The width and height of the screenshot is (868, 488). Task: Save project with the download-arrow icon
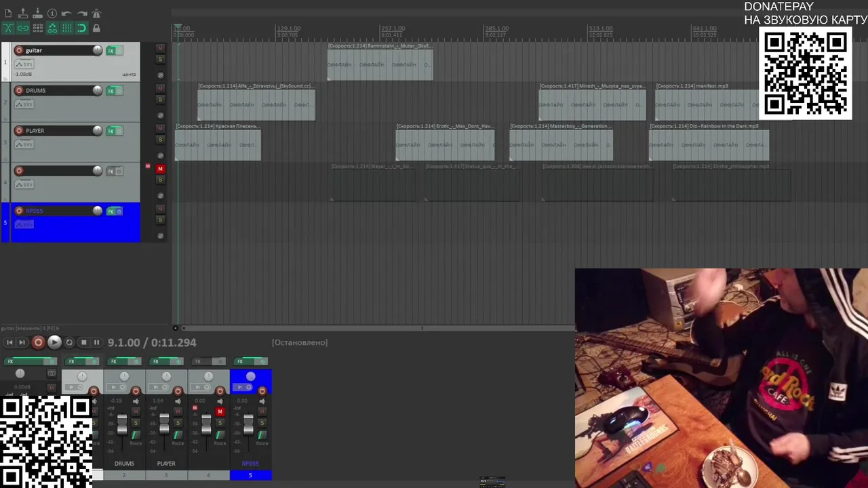[37, 14]
